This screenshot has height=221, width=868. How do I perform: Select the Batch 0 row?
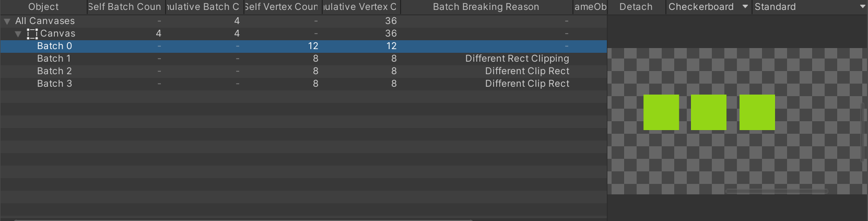point(303,46)
